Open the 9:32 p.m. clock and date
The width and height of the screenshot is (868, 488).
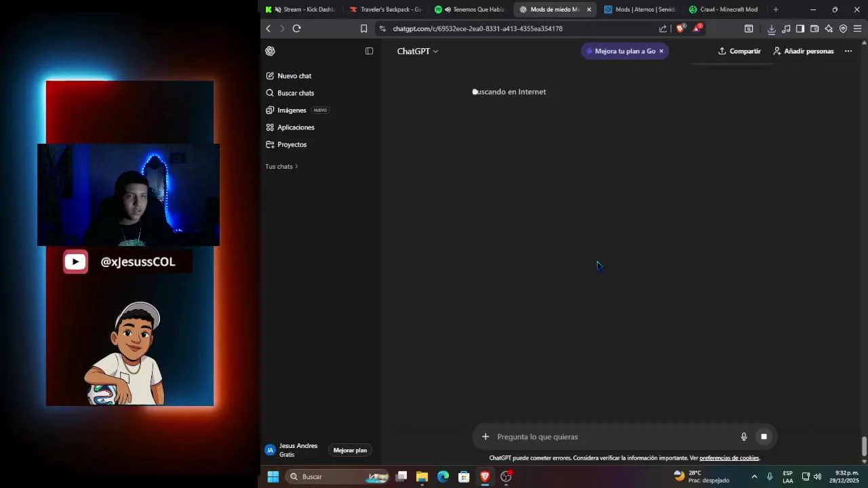click(x=844, y=476)
